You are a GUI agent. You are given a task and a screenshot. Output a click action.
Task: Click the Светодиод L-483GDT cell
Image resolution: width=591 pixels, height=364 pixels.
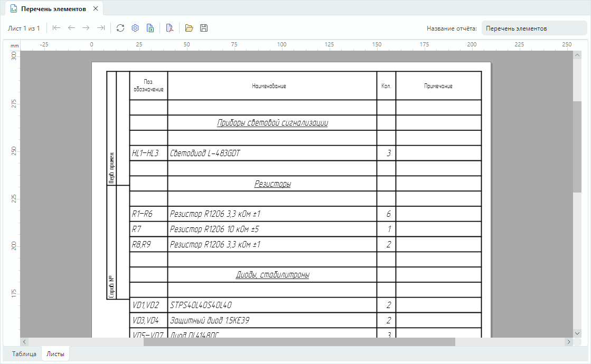pyautogui.click(x=272, y=153)
